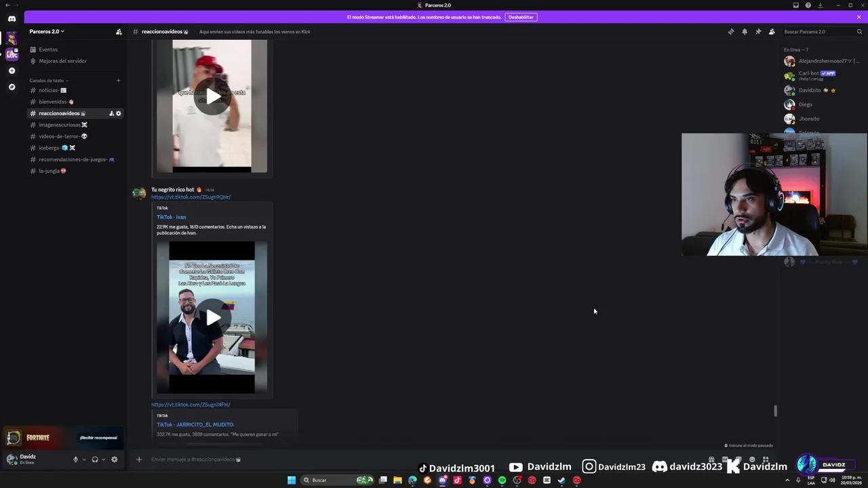Open the help question mark icon
This screenshot has height=488, width=868.
tap(808, 5)
